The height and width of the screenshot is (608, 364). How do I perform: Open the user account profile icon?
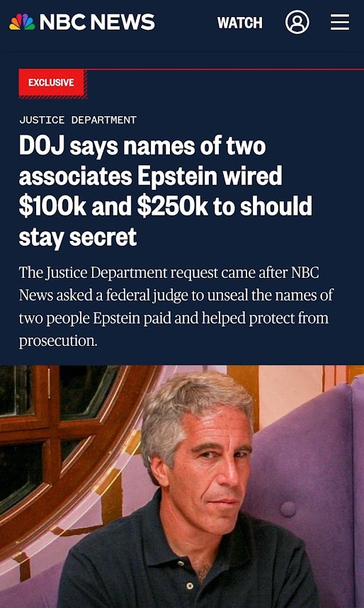point(297,22)
